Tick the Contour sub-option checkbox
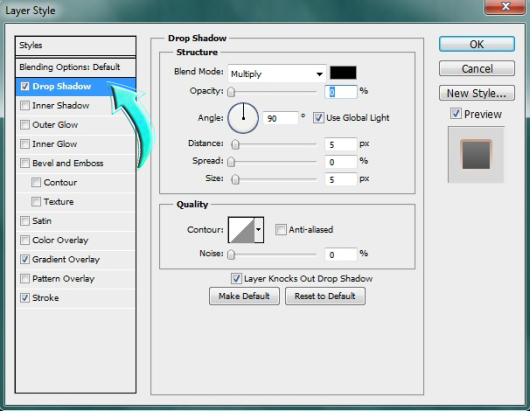The width and height of the screenshot is (530, 411). (x=36, y=183)
